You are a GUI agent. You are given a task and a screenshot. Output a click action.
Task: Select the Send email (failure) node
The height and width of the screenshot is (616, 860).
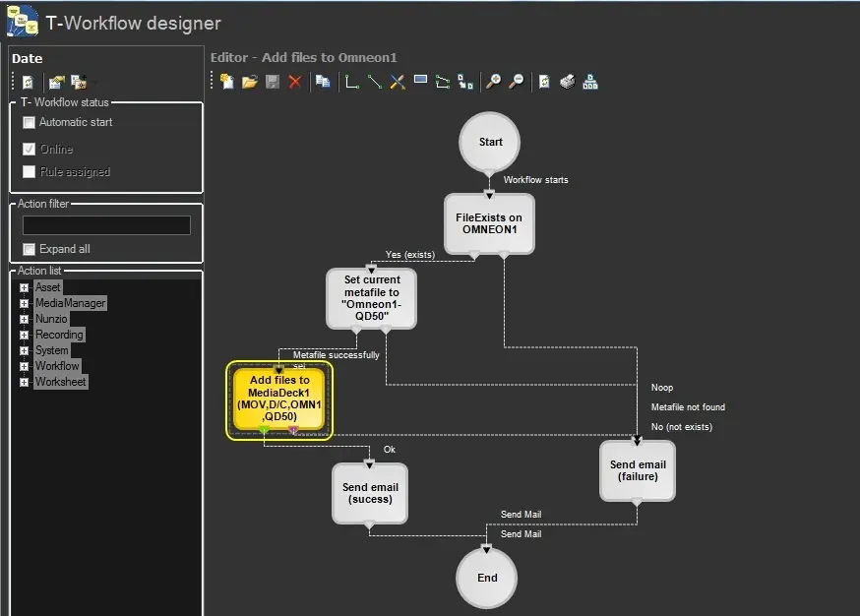pos(638,470)
